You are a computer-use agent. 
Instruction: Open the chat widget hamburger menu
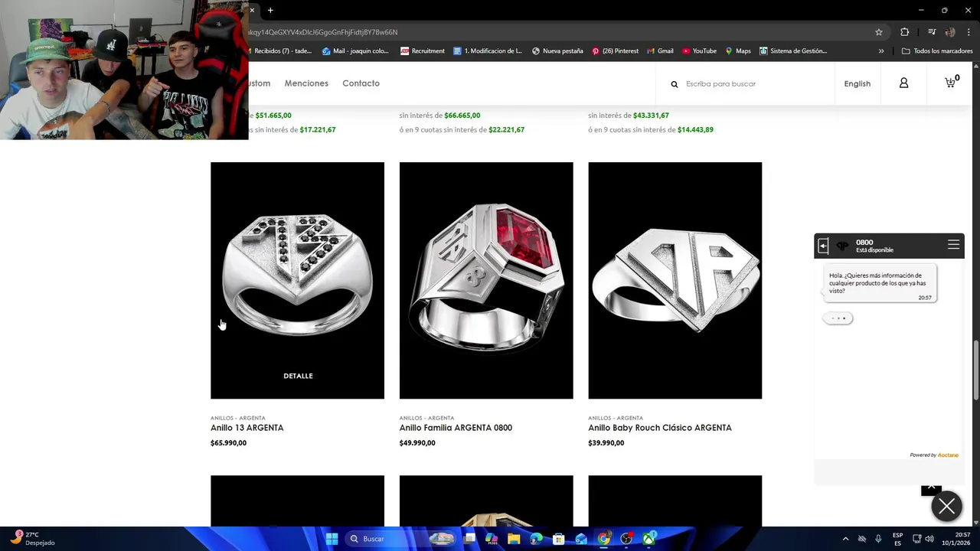pos(953,245)
